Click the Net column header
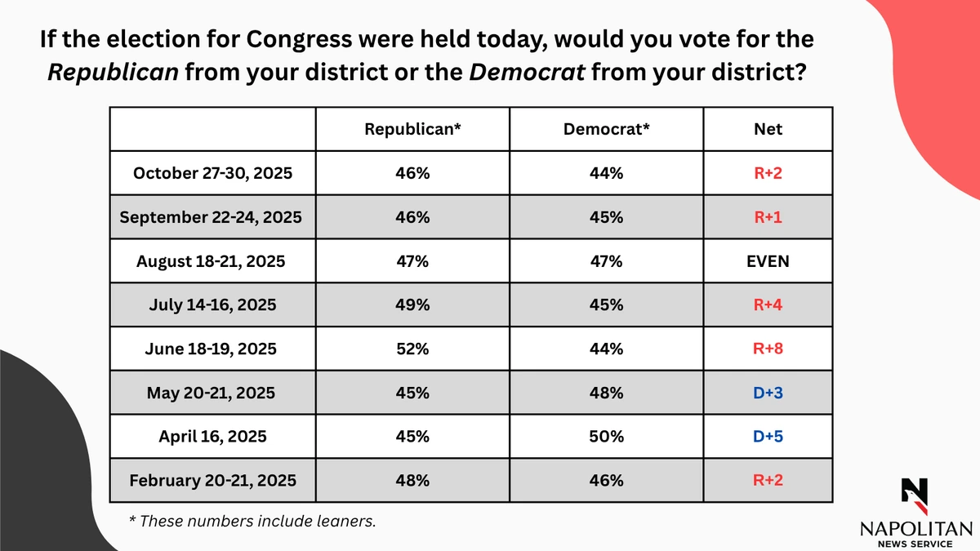This screenshot has height=551, width=980. click(768, 129)
